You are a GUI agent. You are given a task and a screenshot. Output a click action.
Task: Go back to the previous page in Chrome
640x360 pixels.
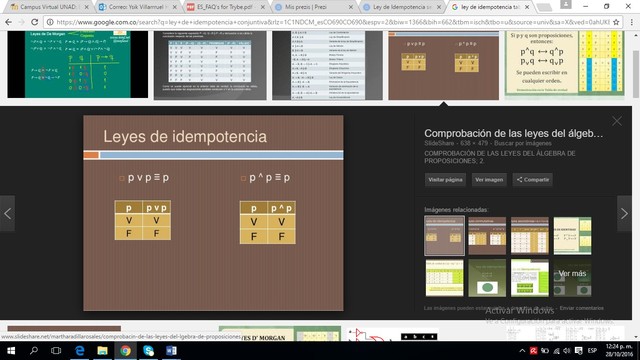[x=8, y=22]
